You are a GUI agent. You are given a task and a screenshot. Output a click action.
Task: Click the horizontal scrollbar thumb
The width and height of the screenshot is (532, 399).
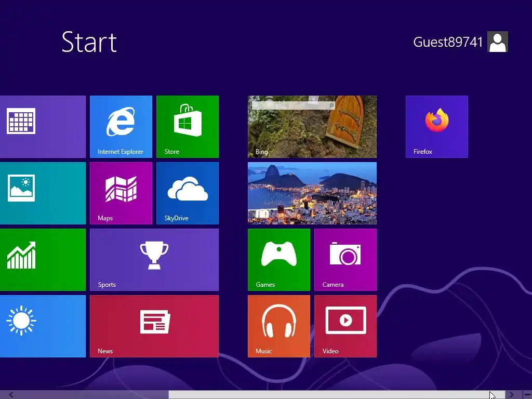tap(337, 395)
